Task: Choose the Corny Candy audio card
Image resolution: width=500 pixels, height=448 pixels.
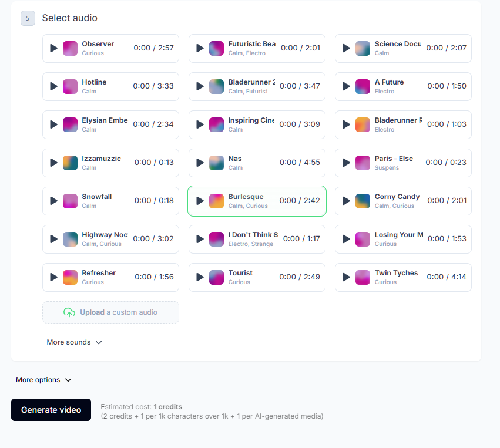Action: coord(402,201)
